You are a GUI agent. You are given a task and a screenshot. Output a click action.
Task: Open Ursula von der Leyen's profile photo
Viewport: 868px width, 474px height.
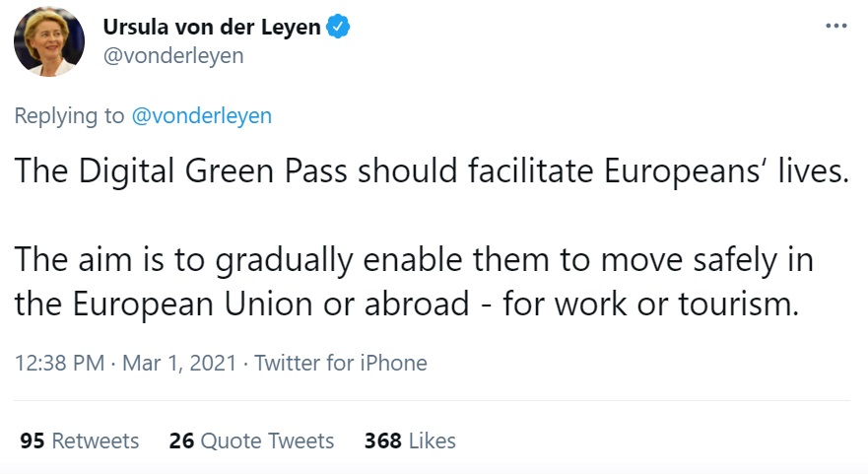[48, 43]
